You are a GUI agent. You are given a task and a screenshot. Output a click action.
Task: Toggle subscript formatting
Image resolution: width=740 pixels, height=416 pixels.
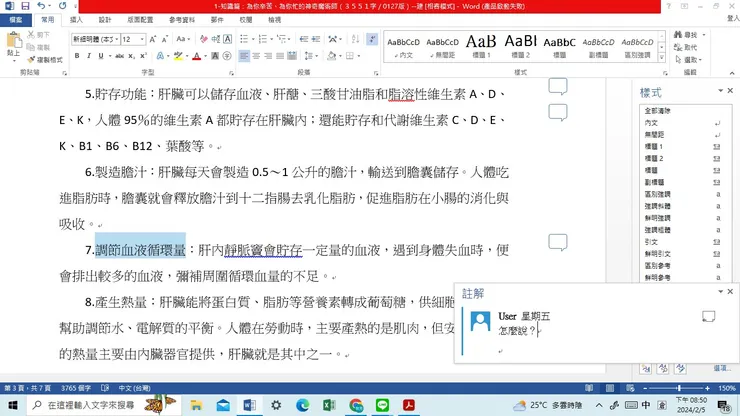tap(132, 56)
